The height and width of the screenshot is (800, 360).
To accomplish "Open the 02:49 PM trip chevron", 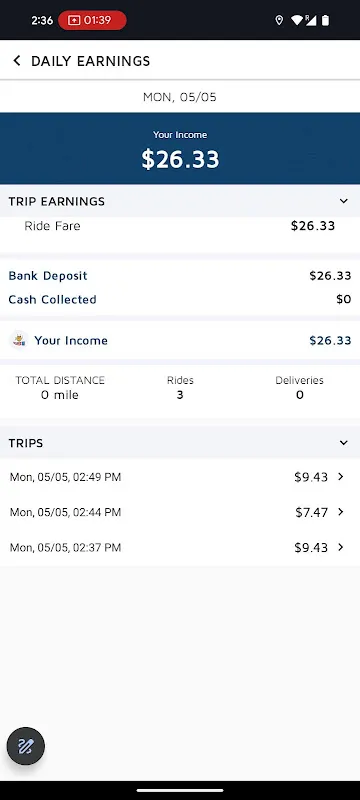I will (341, 477).
